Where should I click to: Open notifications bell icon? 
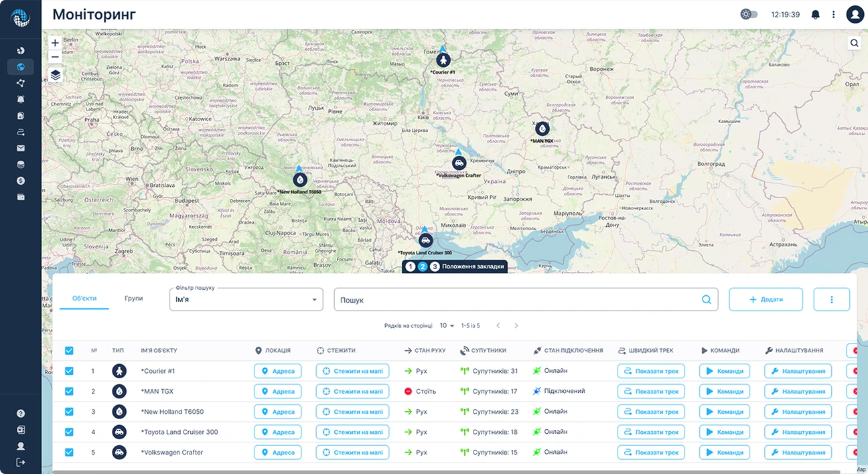click(815, 14)
